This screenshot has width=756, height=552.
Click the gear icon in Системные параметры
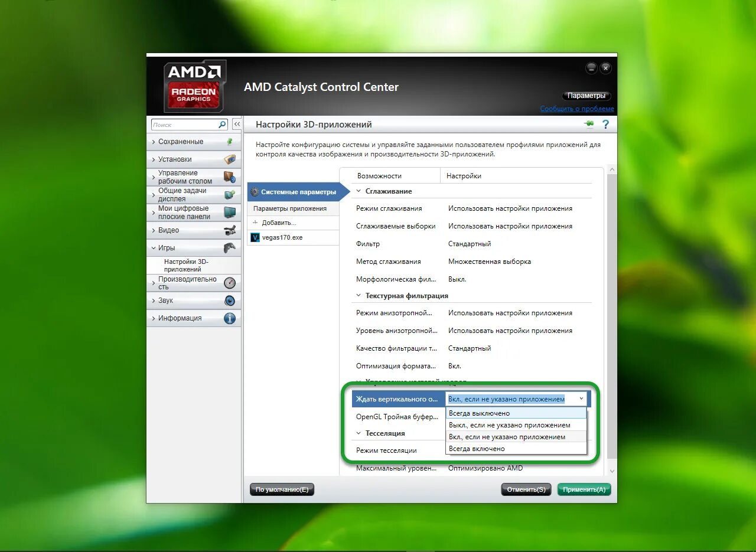[x=255, y=192]
